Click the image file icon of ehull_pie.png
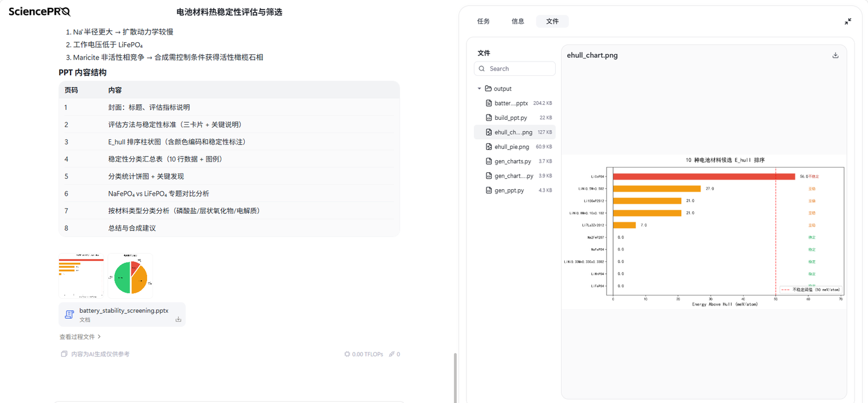This screenshot has height=403, width=868. click(x=489, y=146)
